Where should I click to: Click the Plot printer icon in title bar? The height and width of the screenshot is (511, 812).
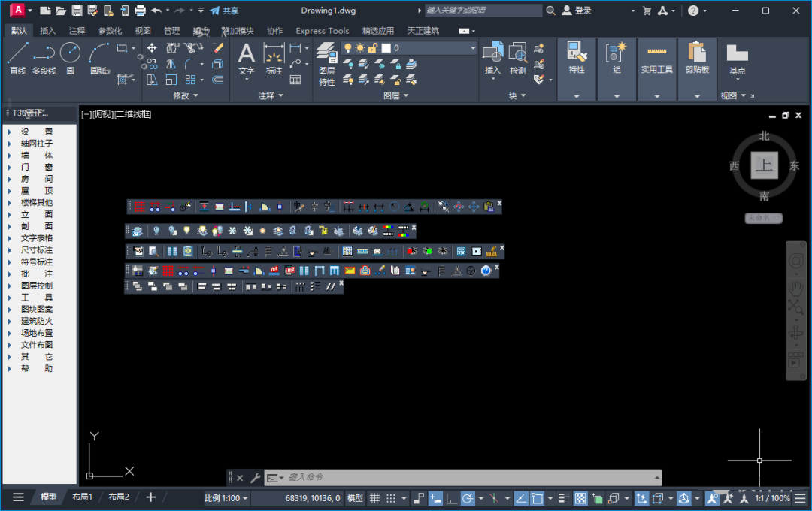click(141, 11)
